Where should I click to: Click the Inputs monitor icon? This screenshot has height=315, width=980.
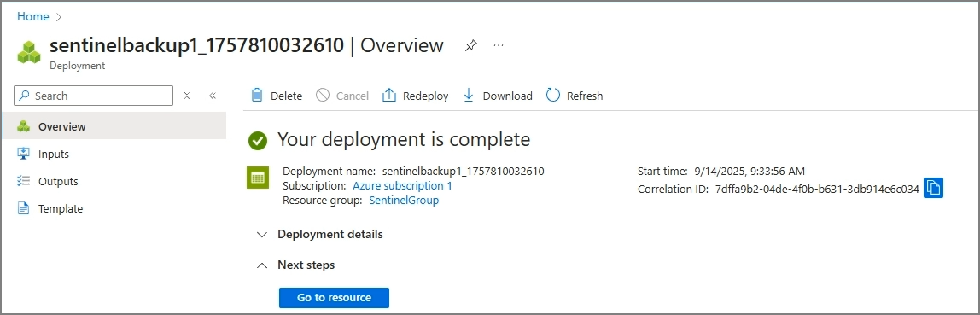[24, 154]
